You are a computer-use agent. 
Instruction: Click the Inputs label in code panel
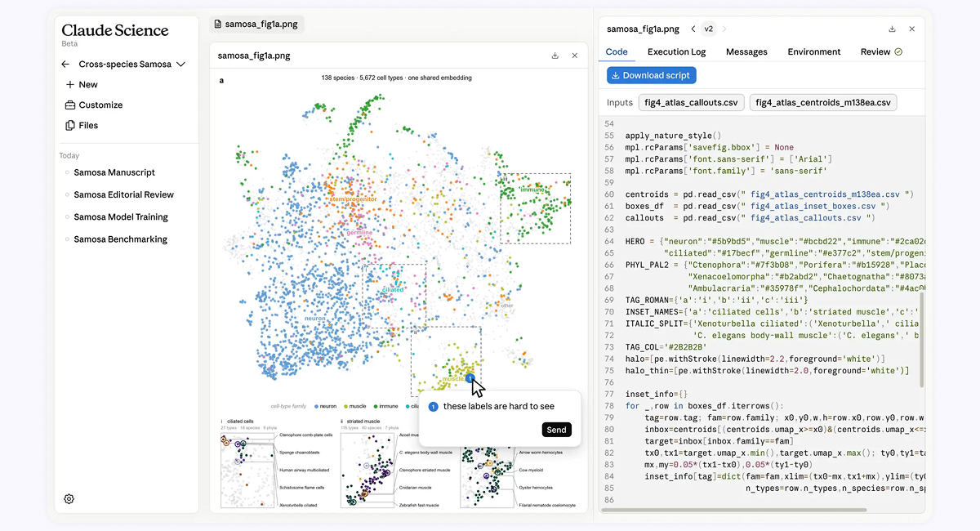pyautogui.click(x=620, y=103)
